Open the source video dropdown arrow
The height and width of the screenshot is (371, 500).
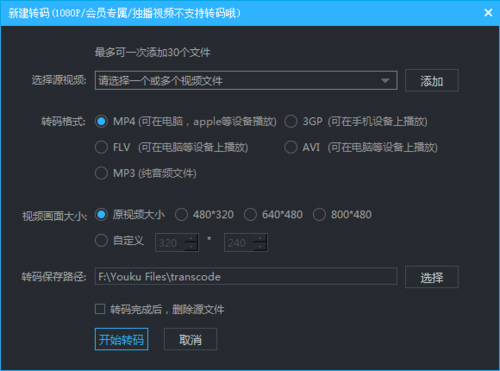point(385,81)
